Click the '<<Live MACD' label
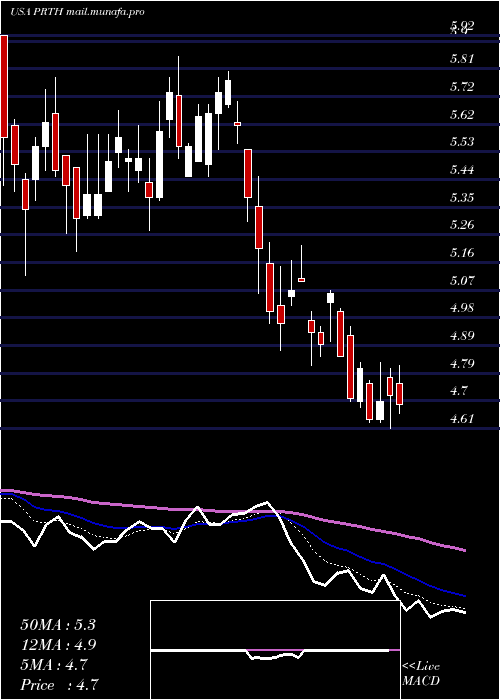500x700 pixels. [421, 673]
